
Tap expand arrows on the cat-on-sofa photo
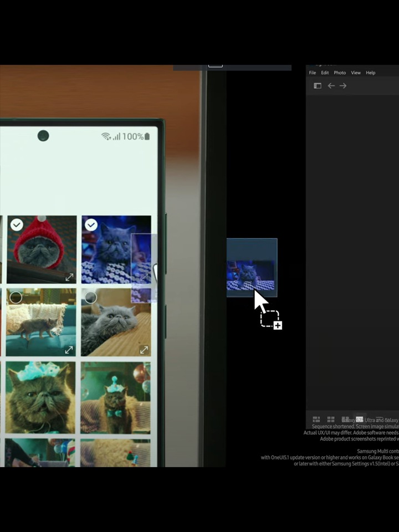pos(69,350)
